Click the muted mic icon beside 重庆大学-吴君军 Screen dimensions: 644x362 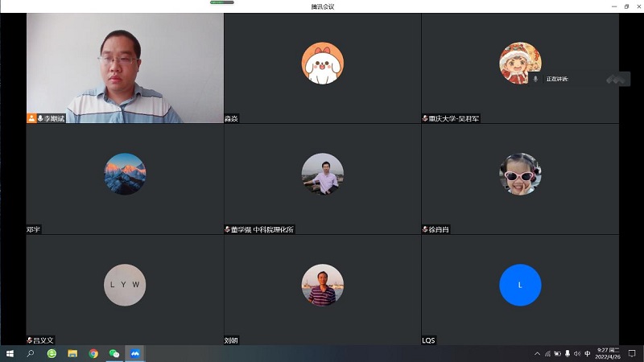tap(425, 118)
